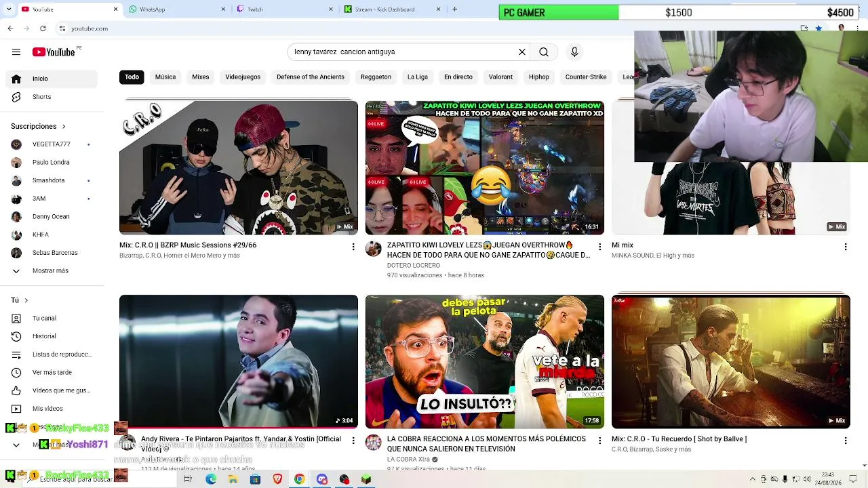This screenshot has height=488, width=868.
Task: Bookmark this page with the star icon
Action: point(818,28)
